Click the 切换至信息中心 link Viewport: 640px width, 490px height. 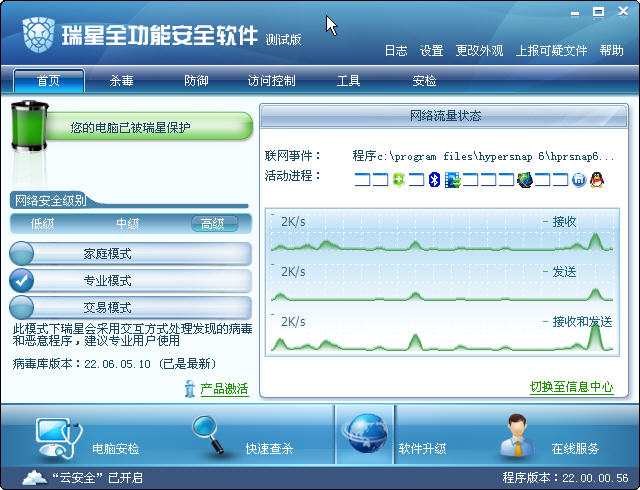[571, 387]
